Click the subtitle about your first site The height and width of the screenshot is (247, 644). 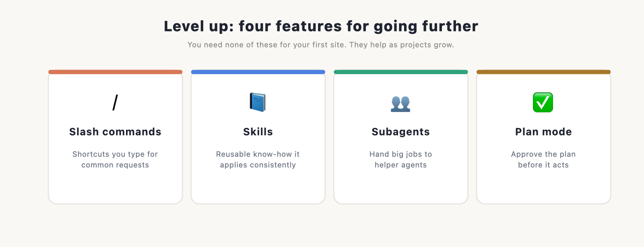point(321,45)
